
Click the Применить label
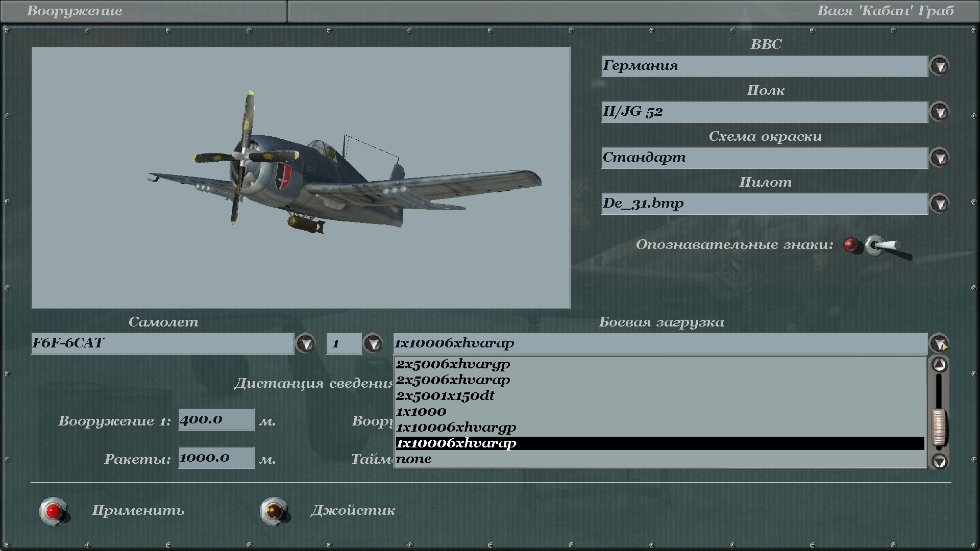point(138,511)
